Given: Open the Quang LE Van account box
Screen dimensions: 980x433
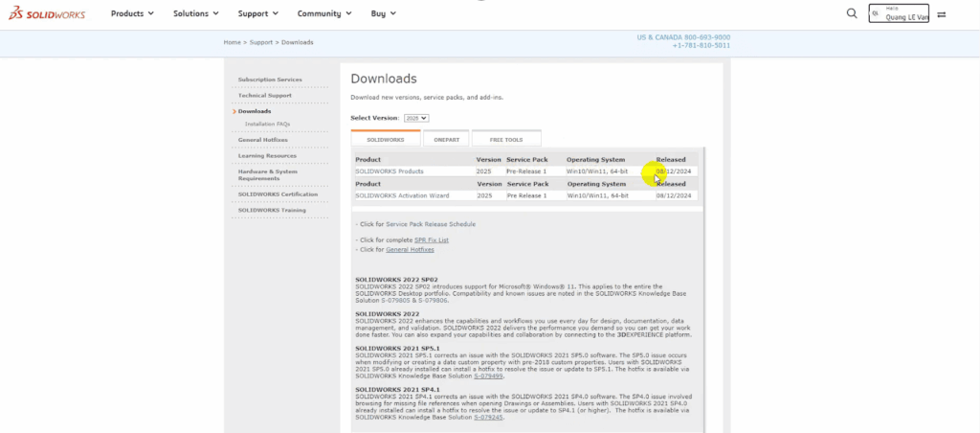Looking at the screenshot, I should tap(898, 13).
